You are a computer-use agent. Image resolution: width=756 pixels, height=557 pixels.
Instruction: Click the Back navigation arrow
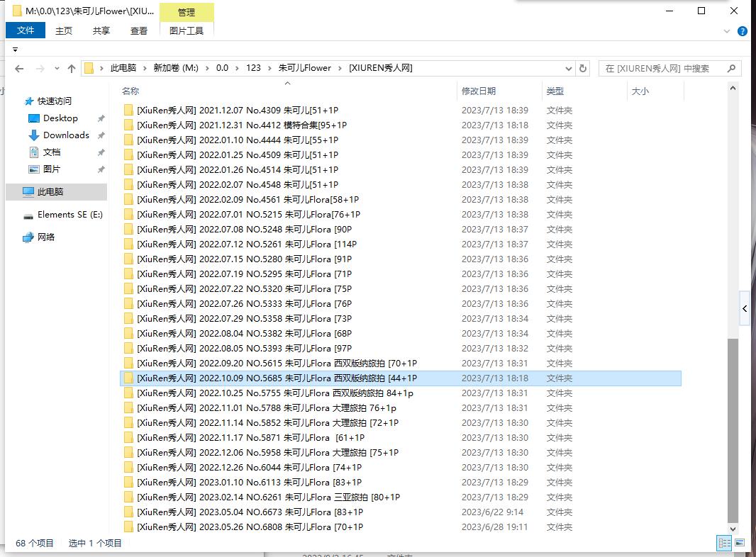tap(19, 69)
